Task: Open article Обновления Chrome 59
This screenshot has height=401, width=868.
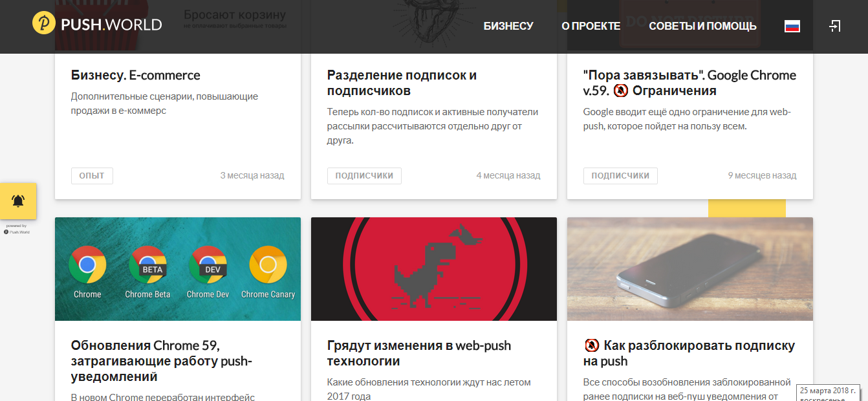Action: 161,361
